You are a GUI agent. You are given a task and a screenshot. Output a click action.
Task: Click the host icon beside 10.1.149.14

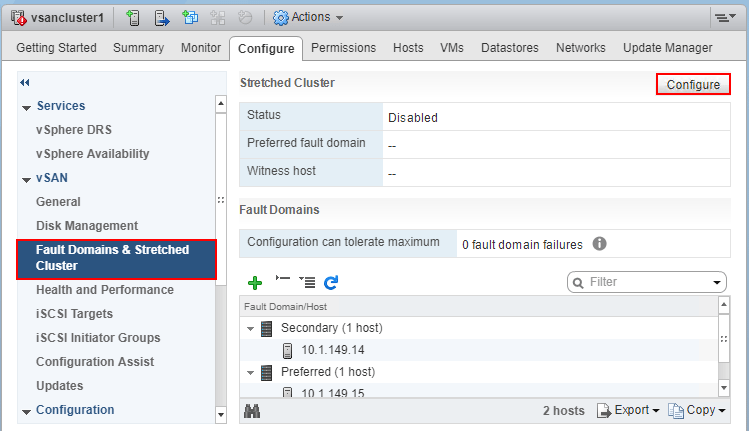click(287, 350)
